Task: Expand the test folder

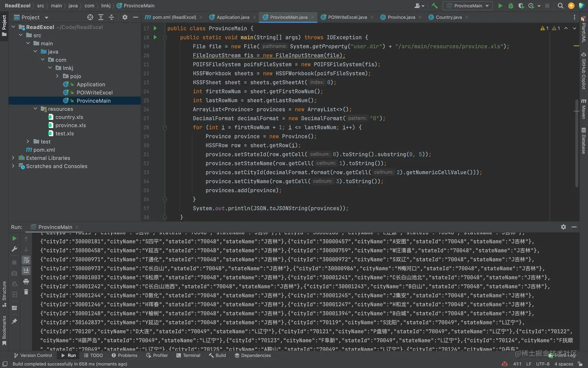Action: point(28,141)
